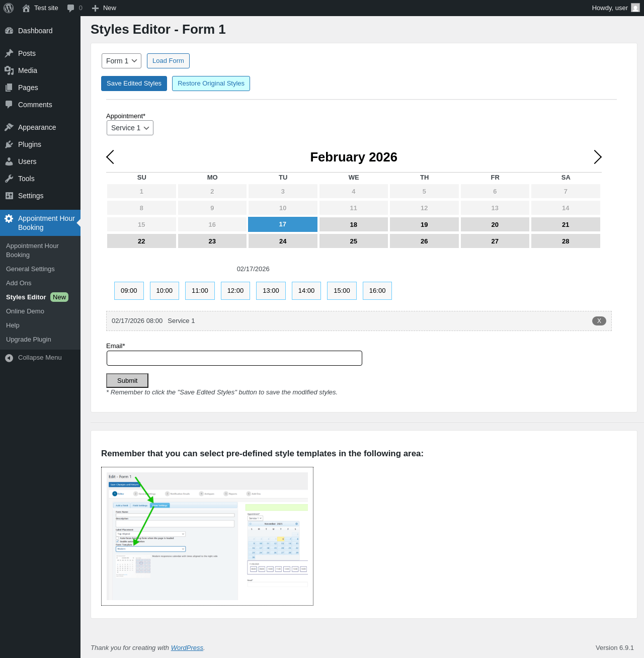Click the Dashboard gauge icon
The width and height of the screenshot is (644, 658).
click(x=9, y=31)
